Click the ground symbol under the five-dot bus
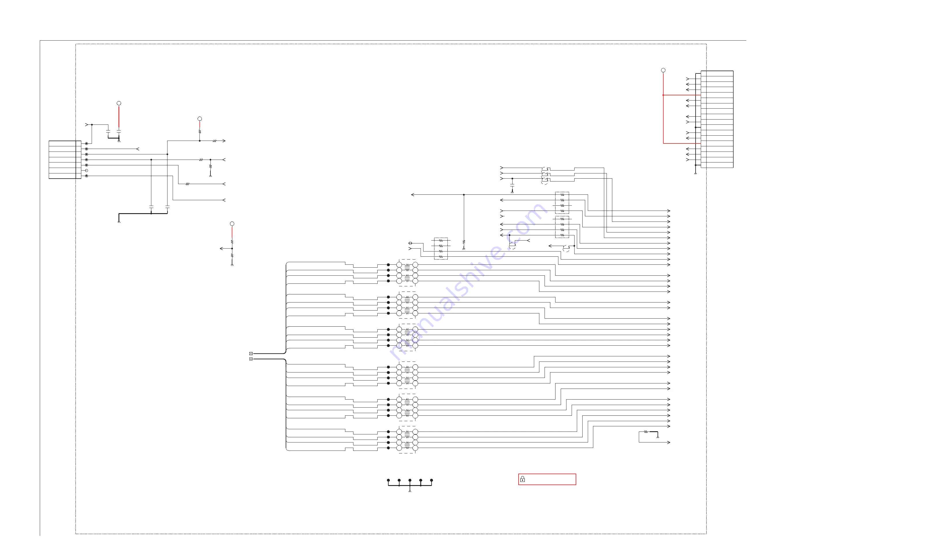This screenshot has height=560, width=934. click(410, 491)
